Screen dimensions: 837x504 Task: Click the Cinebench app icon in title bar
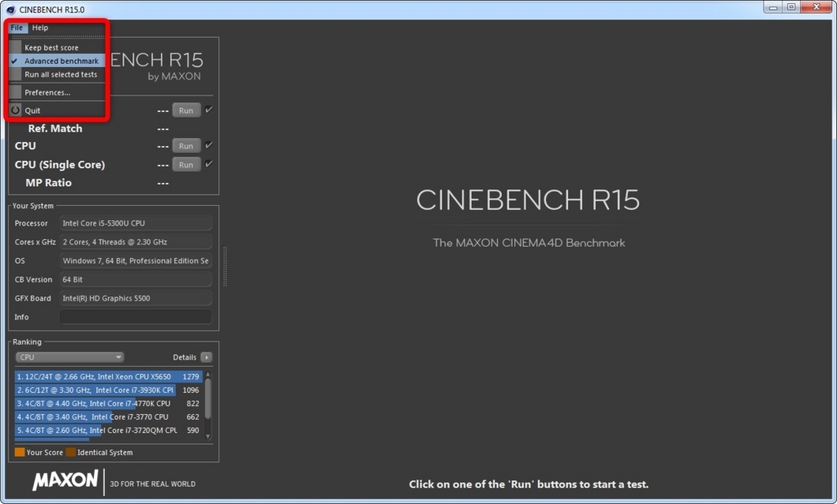[x=10, y=10]
